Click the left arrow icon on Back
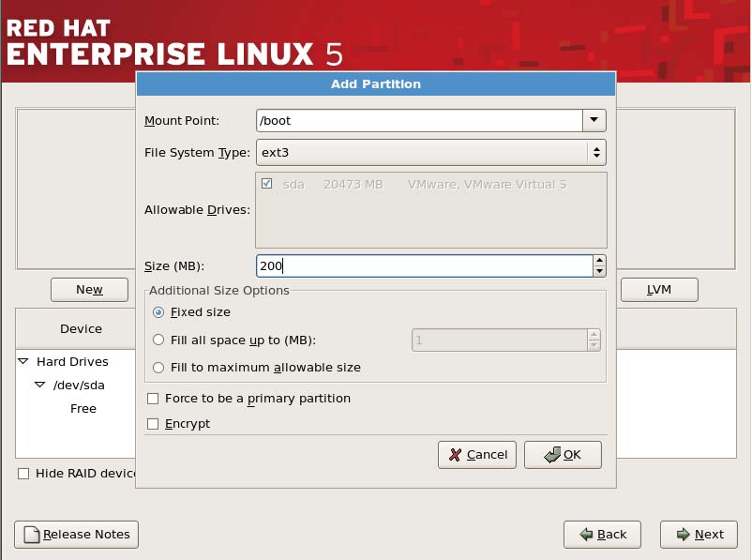The image size is (752, 560). click(x=586, y=535)
